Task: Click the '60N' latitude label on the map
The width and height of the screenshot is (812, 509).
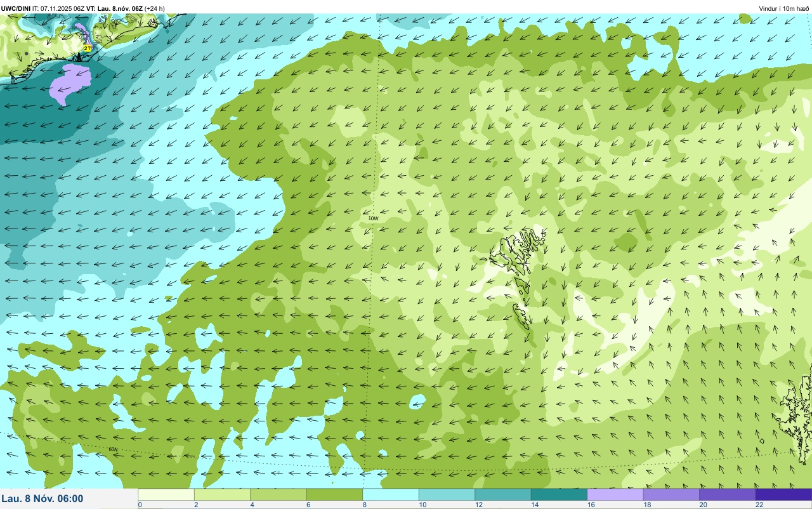Action: pyautogui.click(x=113, y=449)
